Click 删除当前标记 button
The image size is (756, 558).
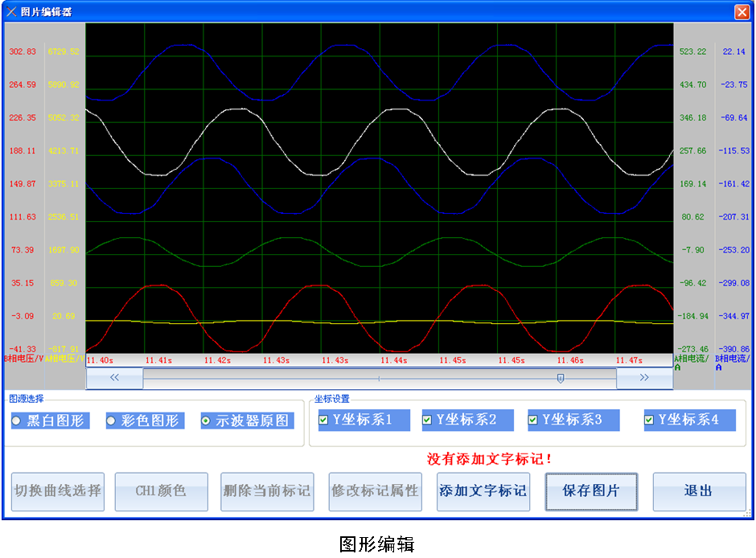pyautogui.click(x=266, y=490)
